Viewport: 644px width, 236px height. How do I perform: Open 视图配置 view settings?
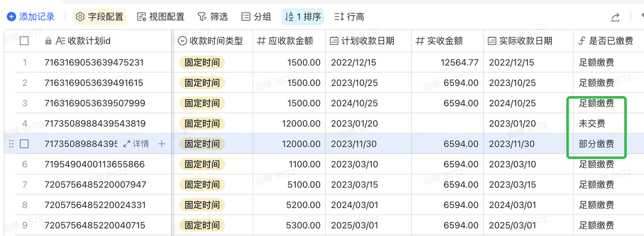click(x=160, y=17)
